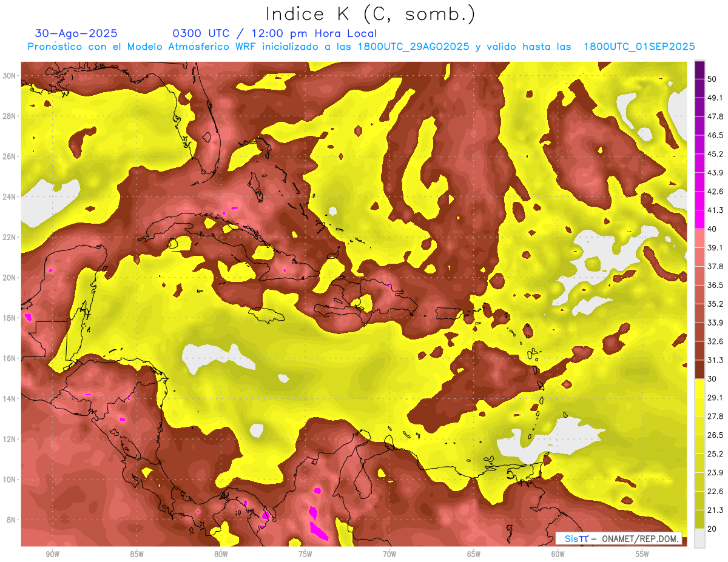Image resolution: width=728 pixels, height=562 pixels.
Task: Click the 28N latitude label
Action: point(9,116)
